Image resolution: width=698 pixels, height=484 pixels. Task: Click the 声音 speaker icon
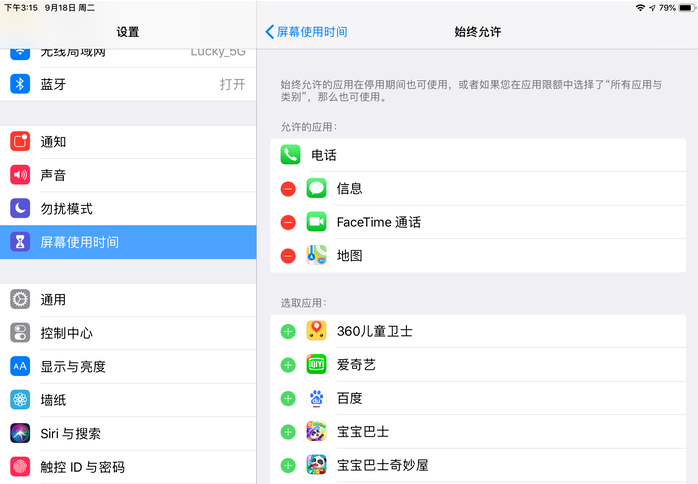tap(20, 175)
